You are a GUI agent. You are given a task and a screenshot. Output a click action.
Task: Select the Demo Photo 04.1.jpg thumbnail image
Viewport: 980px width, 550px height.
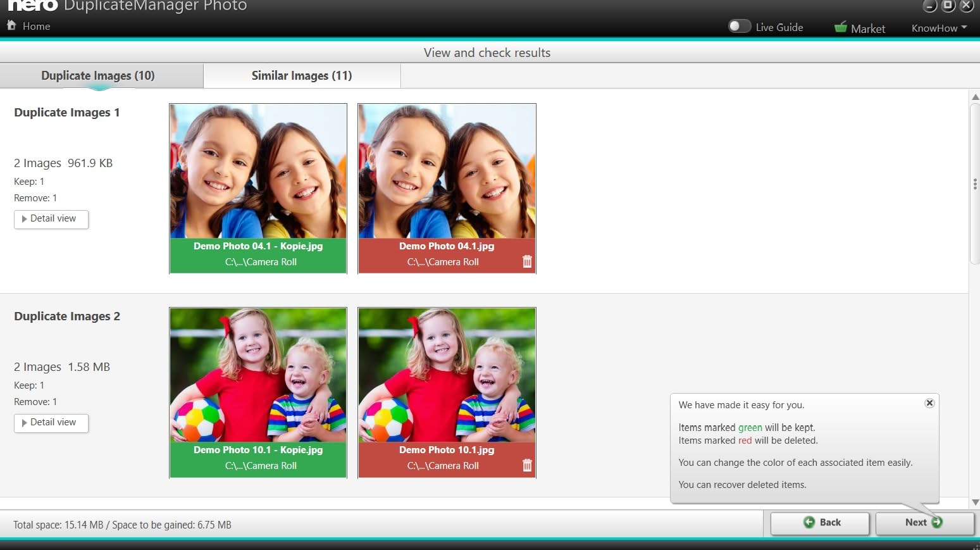447,171
